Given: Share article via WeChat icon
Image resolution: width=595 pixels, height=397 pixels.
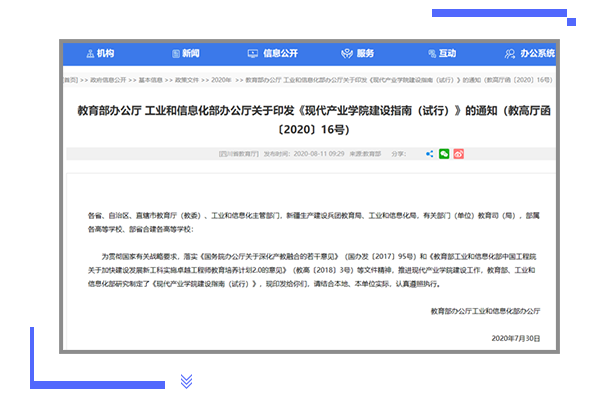Looking at the screenshot, I should [x=444, y=154].
